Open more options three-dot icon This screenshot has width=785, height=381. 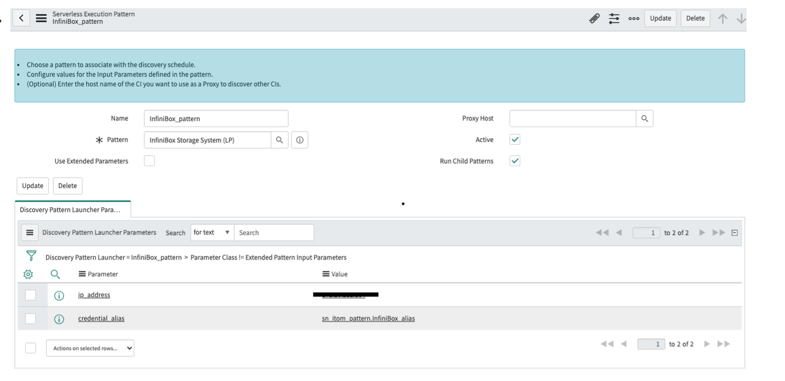[634, 19]
